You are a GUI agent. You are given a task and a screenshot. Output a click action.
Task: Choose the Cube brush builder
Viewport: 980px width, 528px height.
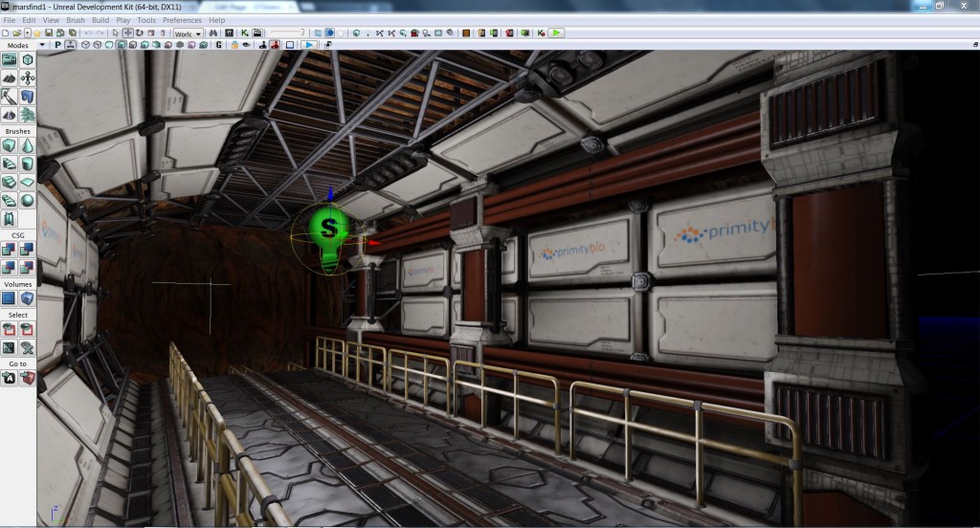tap(9, 145)
